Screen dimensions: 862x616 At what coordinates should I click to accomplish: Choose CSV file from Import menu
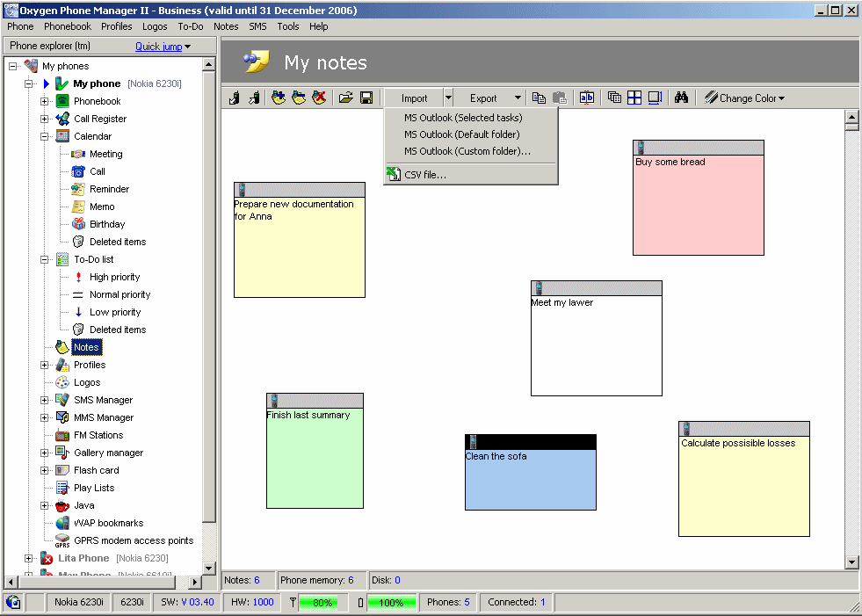425,175
